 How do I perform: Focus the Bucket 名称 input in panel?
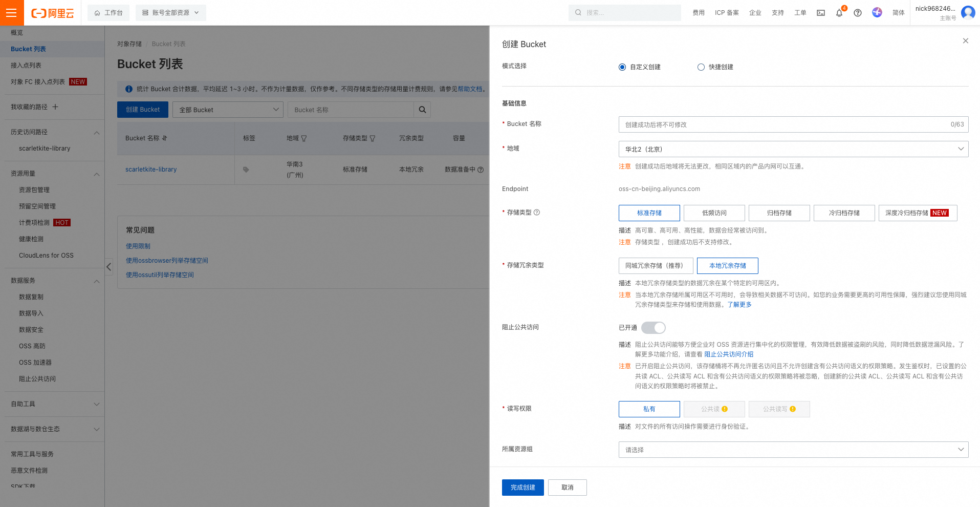(x=793, y=124)
